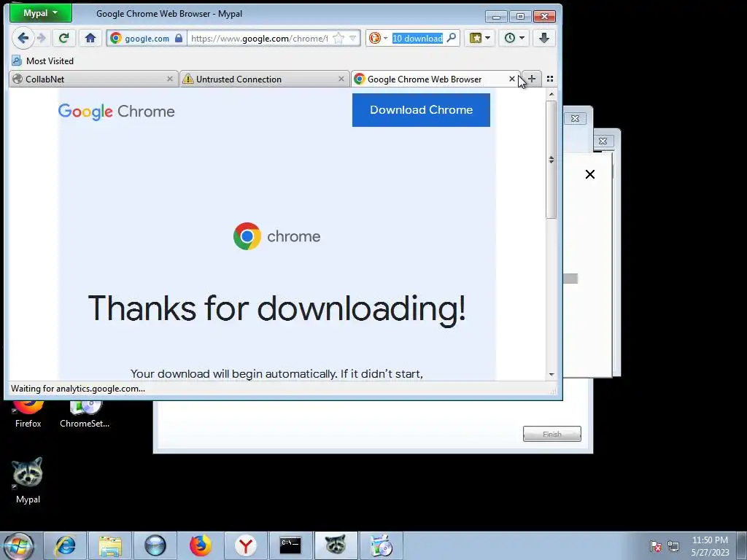Click Finish in the installer window behind
747x560 pixels.
551,434
